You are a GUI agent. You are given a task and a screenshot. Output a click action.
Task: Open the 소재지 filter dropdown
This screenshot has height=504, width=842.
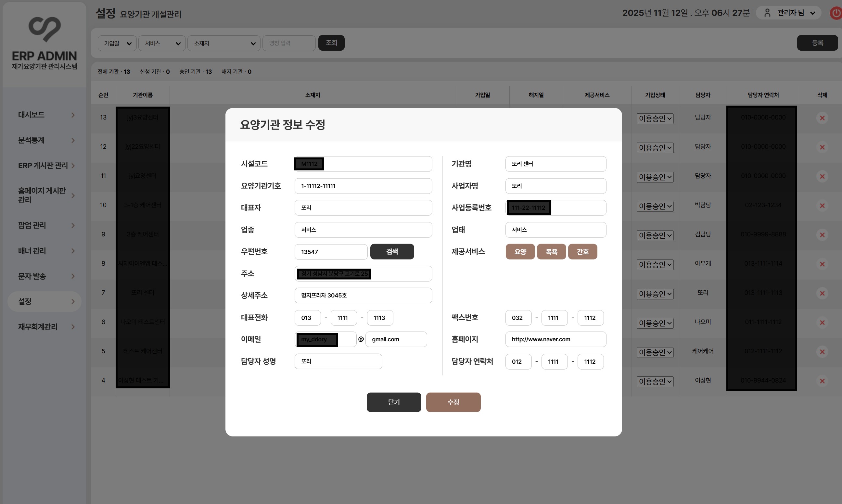224,43
